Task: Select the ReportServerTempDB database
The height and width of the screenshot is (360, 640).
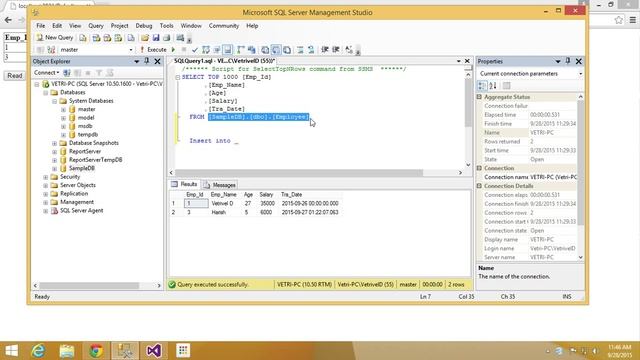Action: pyautogui.click(x=95, y=160)
